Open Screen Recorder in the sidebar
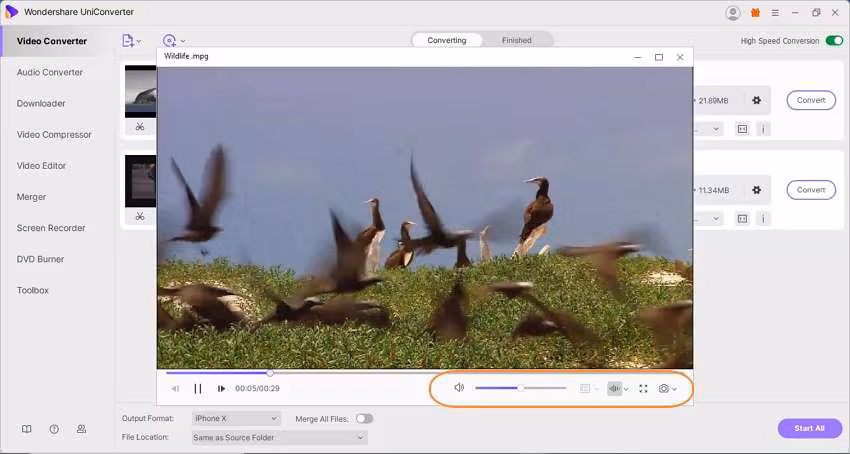The height and width of the screenshot is (454, 850). click(x=51, y=228)
